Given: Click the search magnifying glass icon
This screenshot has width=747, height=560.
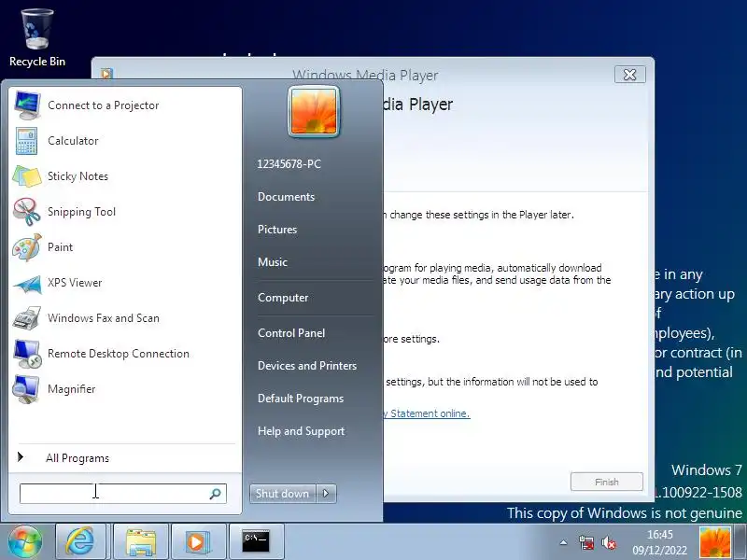Looking at the screenshot, I should [x=215, y=494].
